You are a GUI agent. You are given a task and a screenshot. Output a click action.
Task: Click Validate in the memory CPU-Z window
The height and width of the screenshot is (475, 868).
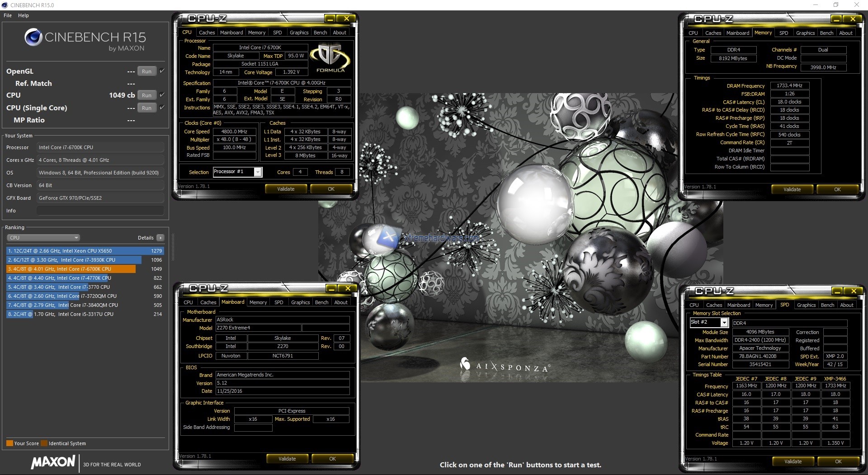click(792, 189)
